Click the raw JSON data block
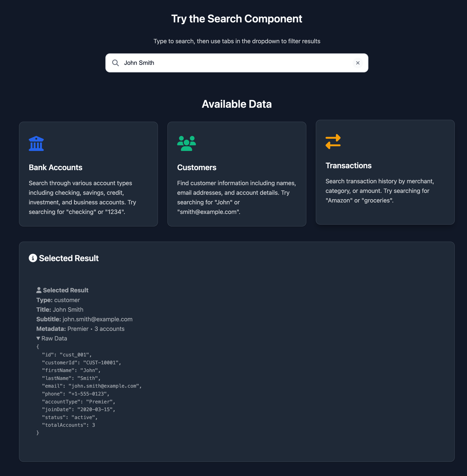Image resolution: width=467 pixels, height=476 pixels. (x=88, y=390)
